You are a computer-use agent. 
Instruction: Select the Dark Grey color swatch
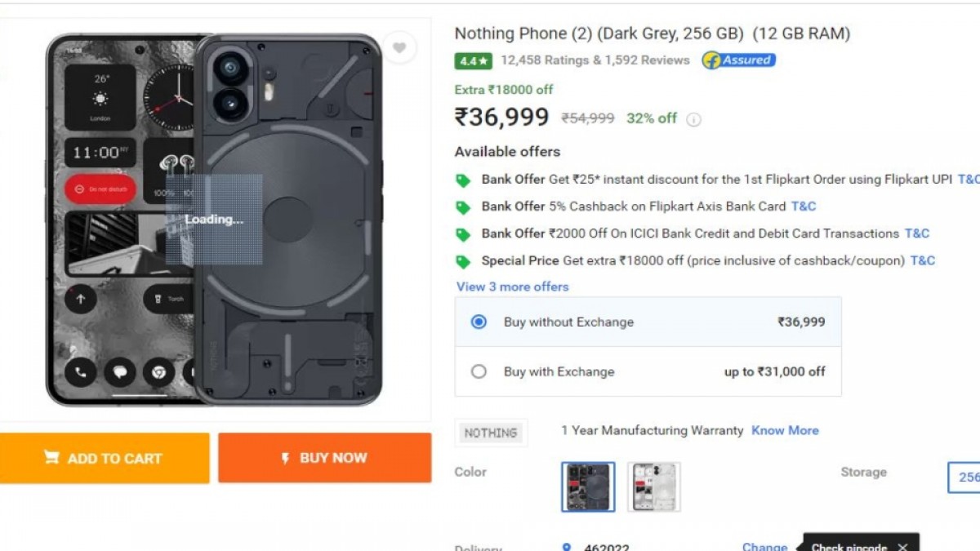click(588, 487)
